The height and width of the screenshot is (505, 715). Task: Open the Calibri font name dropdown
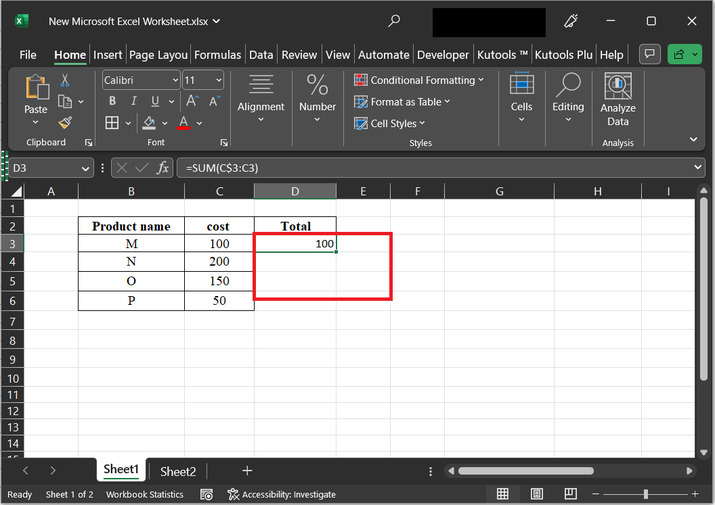175,80
